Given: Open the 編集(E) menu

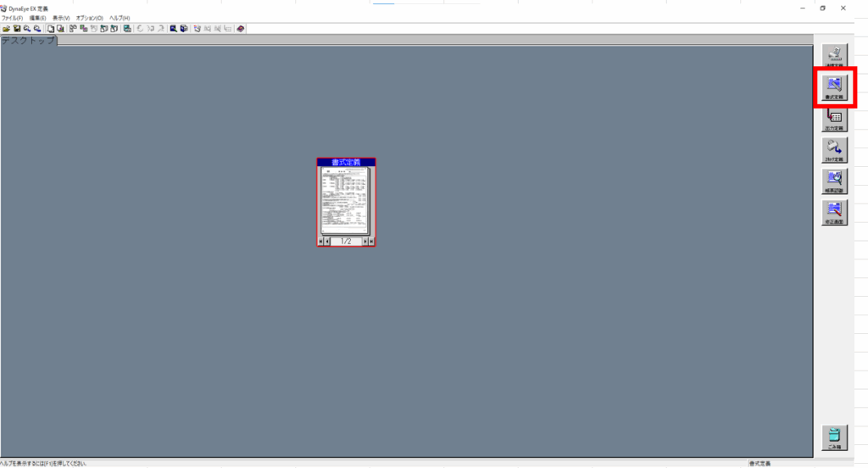Looking at the screenshot, I should (x=37, y=18).
